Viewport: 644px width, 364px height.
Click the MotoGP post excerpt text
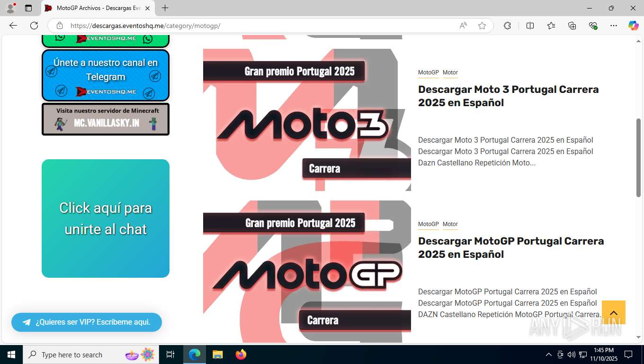tap(510, 303)
